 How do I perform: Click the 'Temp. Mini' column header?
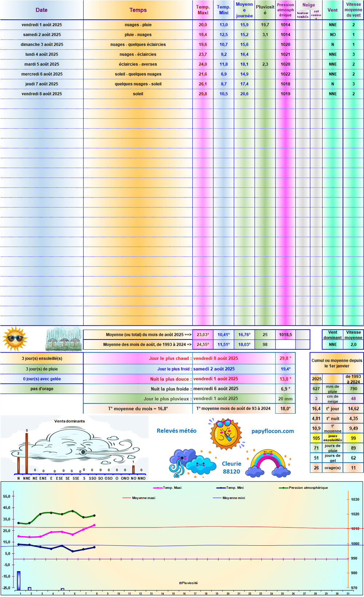pyautogui.click(x=223, y=10)
